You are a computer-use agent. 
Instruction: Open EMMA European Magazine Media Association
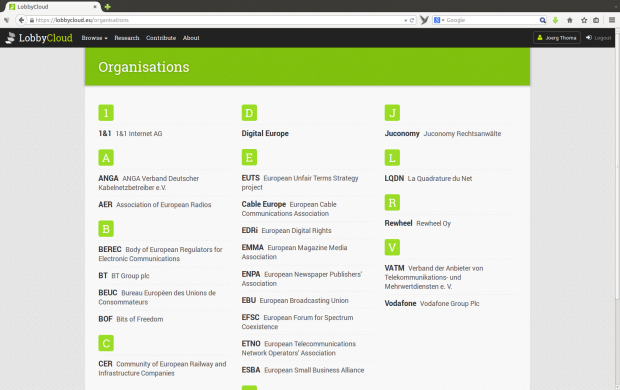coord(294,252)
